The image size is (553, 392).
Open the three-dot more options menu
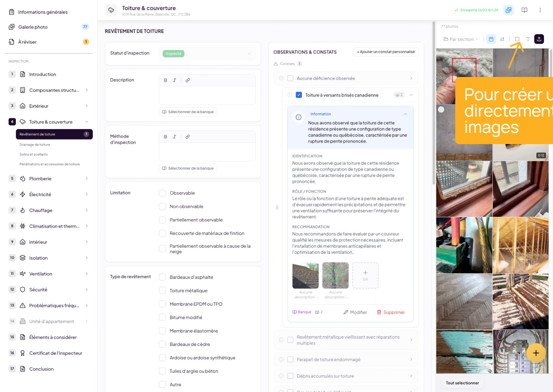coord(540,10)
